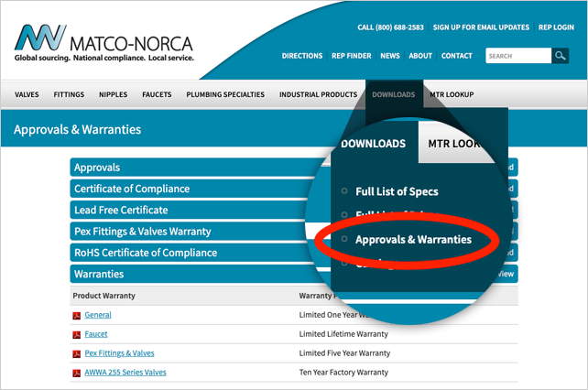This screenshot has width=588, height=390.
Task: Open the PDF icon beside AWWA 255 Series Valves
Action: pos(77,373)
